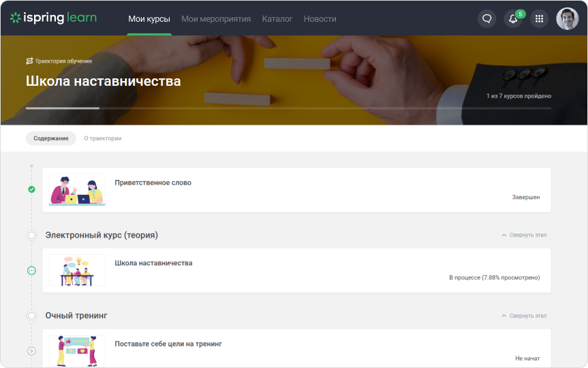The image size is (588, 368).
Task: Click the stage circle beside Очный тренинг
Action: pyautogui.click(x=31, y=316)
